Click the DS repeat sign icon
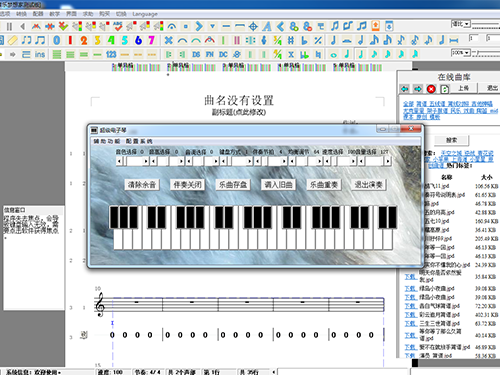Image resolution: width=500 pixels, height=375 pixels. pos(196,54)
